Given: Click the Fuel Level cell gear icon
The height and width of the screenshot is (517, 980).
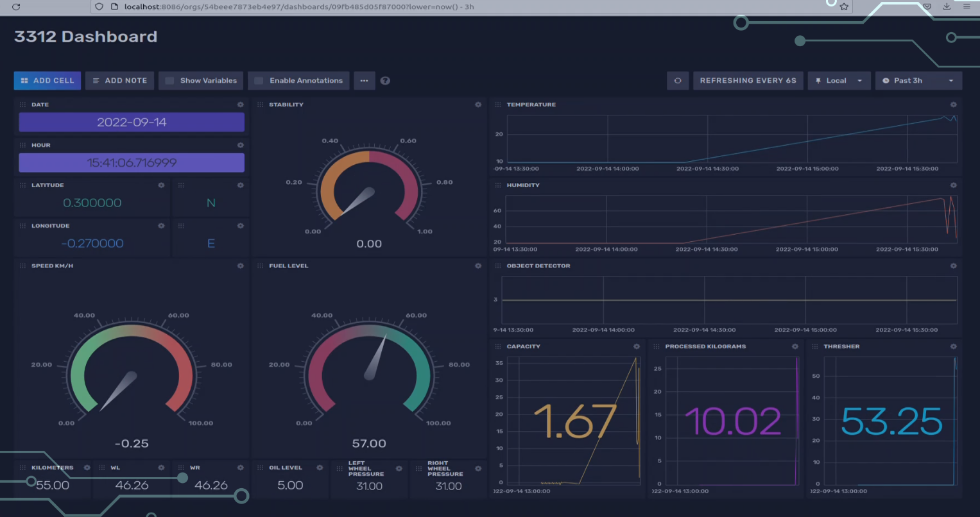Looking at the screenshot, I should (477, 266).
